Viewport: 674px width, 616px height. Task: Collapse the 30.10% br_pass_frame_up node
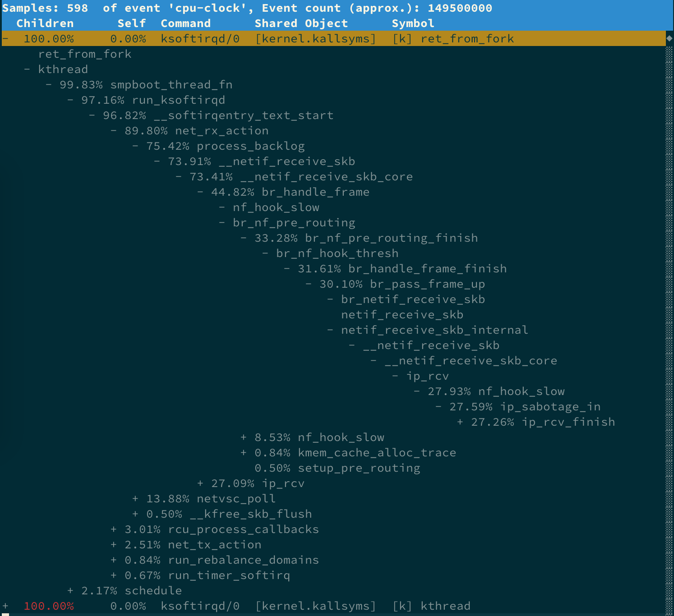309,284
